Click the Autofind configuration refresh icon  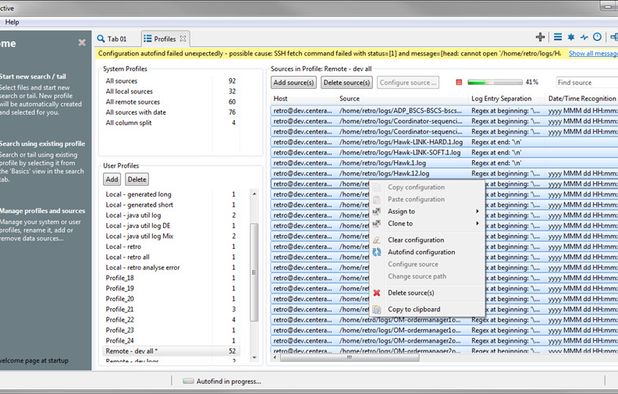pyautogui.click(x=377, y=252)
